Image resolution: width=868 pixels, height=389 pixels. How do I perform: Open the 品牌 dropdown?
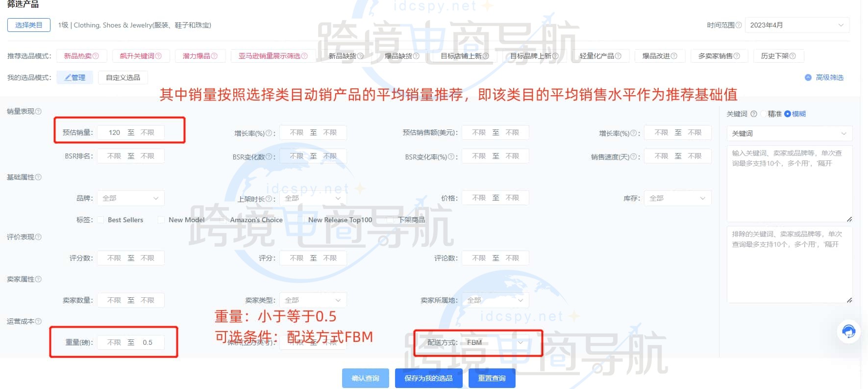[130, 198]
